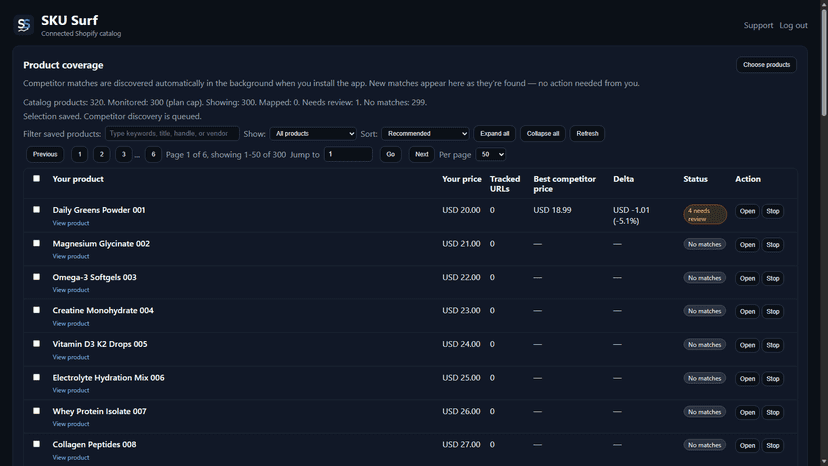Stop monitoring Whey Protein Isolate 007
This screenshot has width=828, height=466.
click(773, 412)
